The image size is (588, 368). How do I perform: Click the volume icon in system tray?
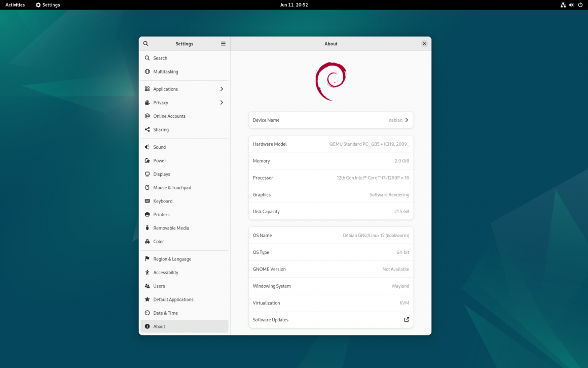point(571,5)
